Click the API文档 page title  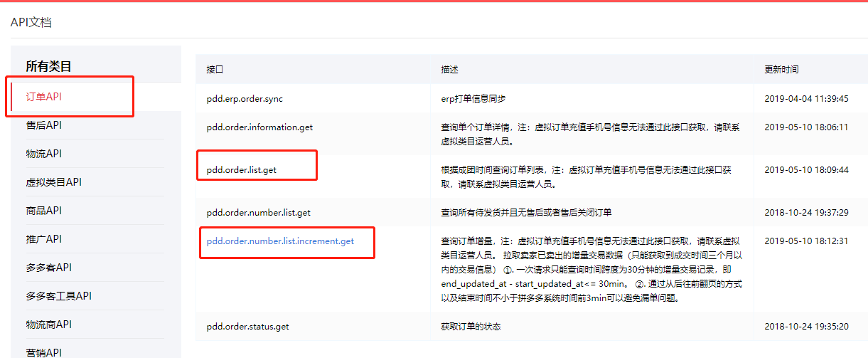tap(31, 23)
